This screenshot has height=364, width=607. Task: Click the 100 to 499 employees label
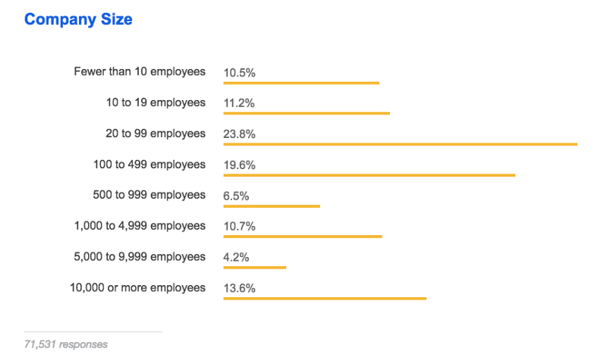click(149, 164)
